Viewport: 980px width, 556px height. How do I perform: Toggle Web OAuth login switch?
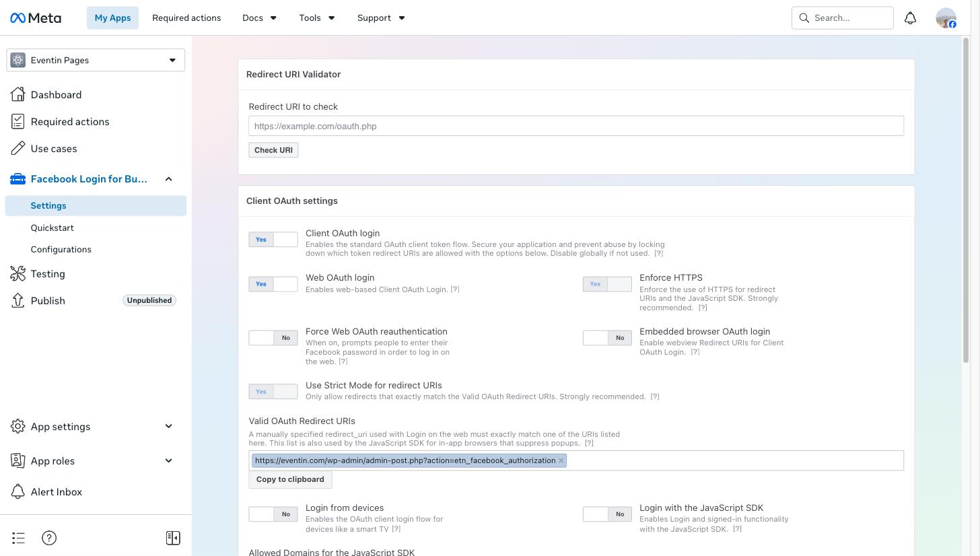[273, 284]
